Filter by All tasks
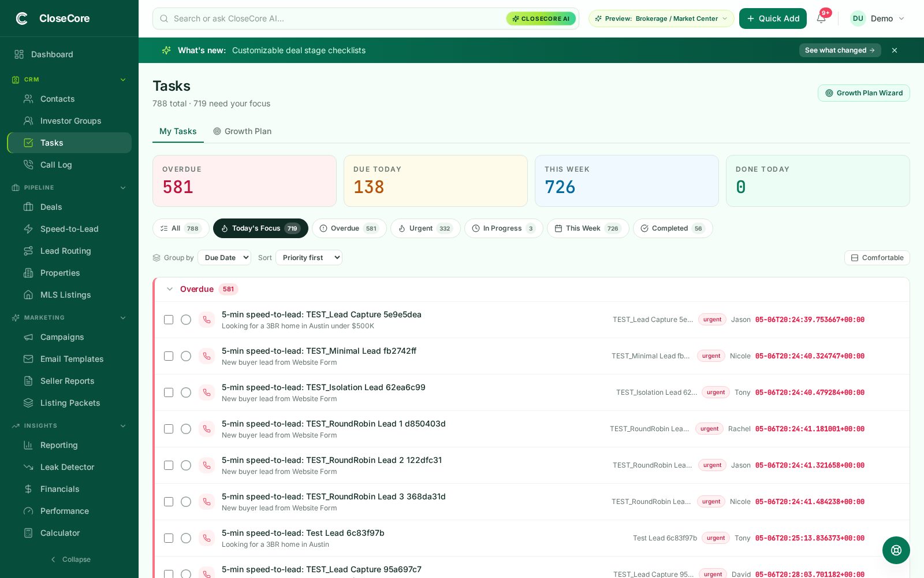Image resolution: width=924 pixels, height=578 pixels. (181, 228)
